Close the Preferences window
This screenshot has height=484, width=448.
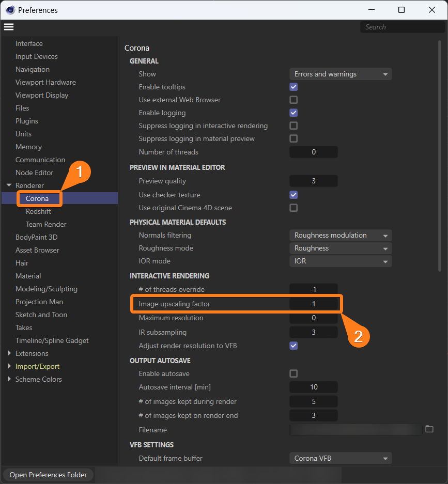click(432, 10)
